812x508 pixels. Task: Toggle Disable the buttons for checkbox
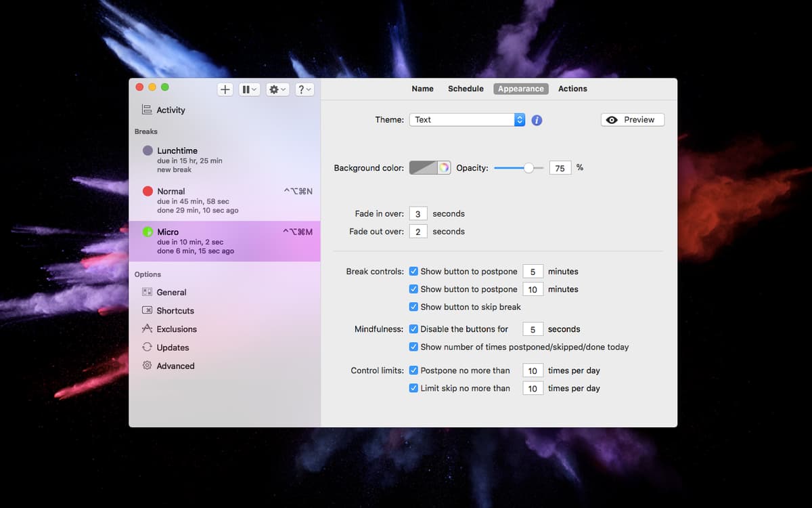[x=413, y=329]
